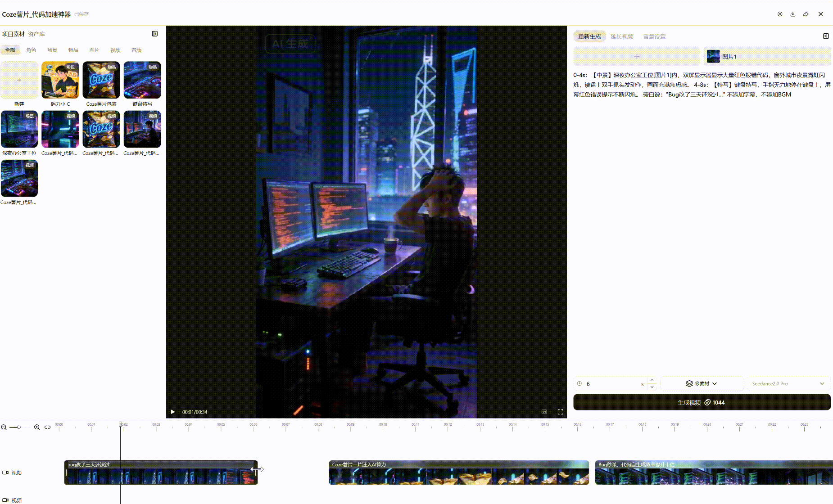The height and width of the screenshot is (504, 833).
Task: Collapse the left asset panel icon
Action: point(155,34)
